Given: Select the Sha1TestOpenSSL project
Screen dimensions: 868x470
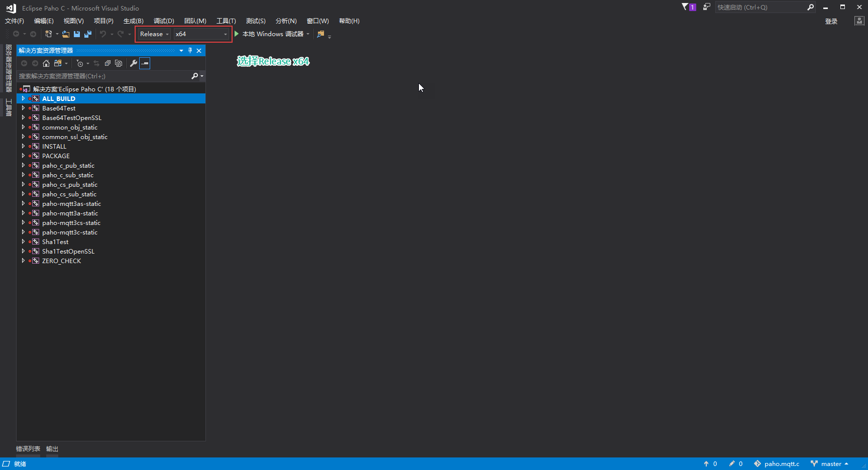Looking at the screenshot, I should (x=68, y=252).
